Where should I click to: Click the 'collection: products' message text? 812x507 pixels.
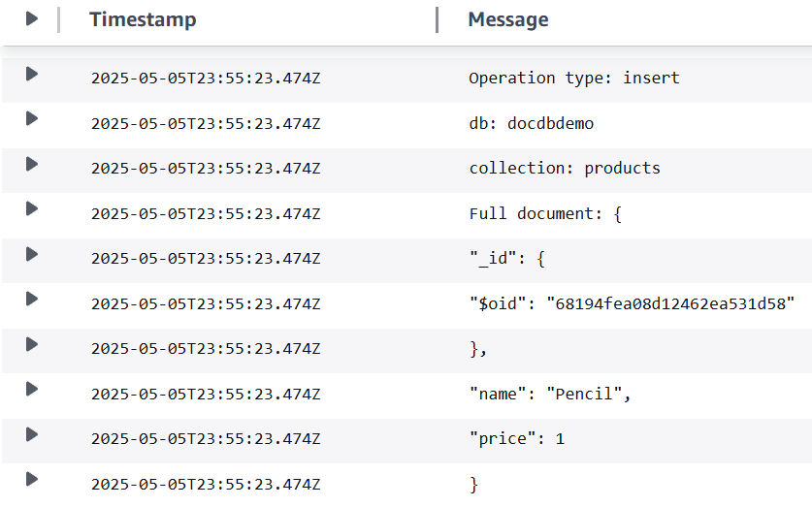[564, 169]
